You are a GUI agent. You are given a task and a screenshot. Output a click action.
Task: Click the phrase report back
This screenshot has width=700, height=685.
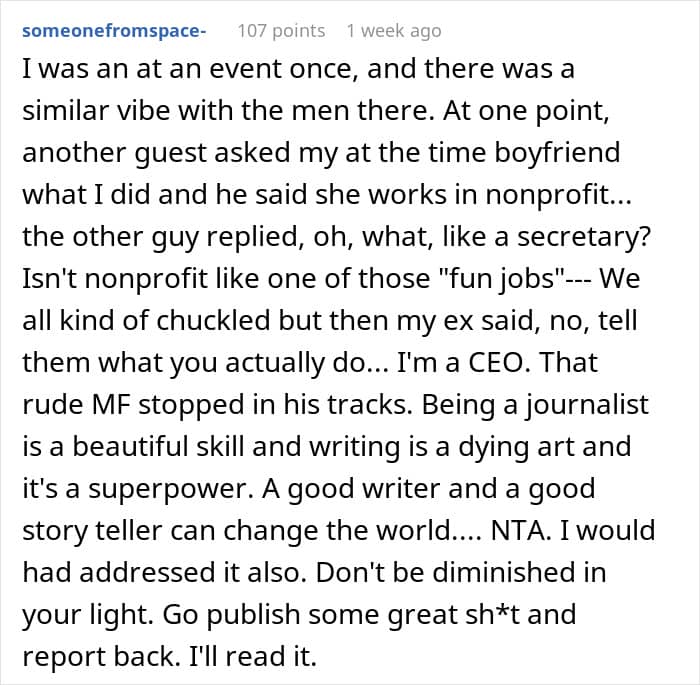tap(101, 657)
